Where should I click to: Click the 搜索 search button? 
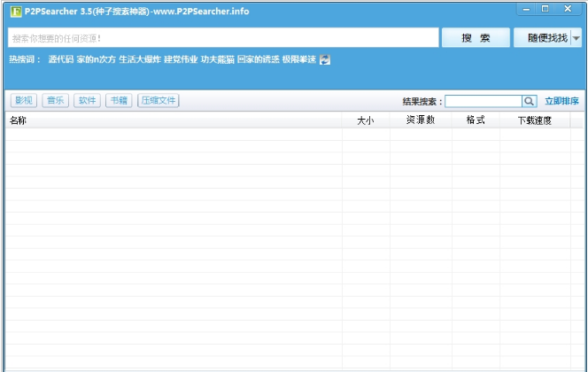coord(476,37)
